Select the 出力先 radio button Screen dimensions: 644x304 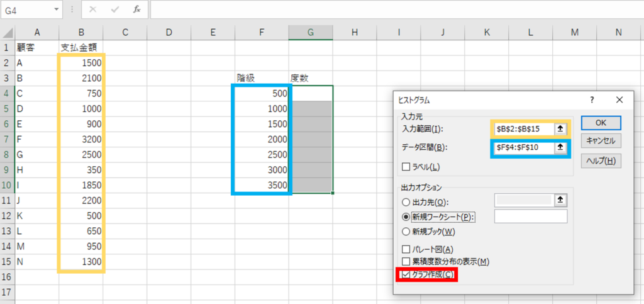tap(406, 202)
